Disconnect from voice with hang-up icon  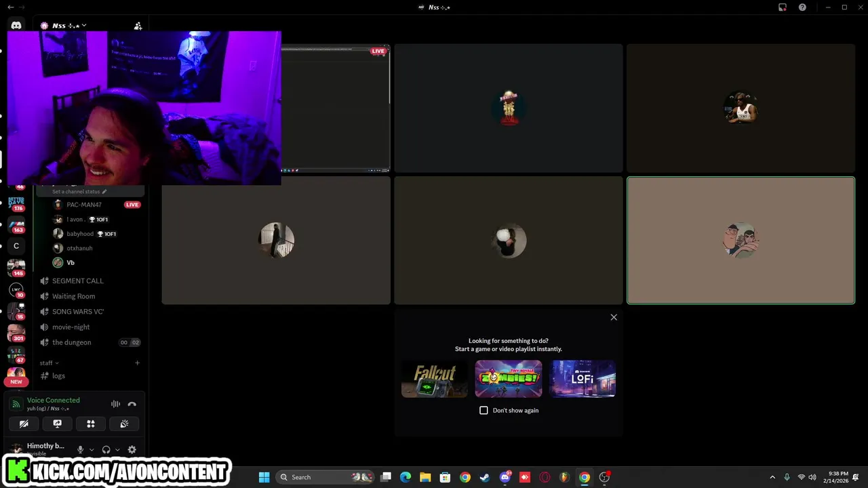tap(132, 404)
